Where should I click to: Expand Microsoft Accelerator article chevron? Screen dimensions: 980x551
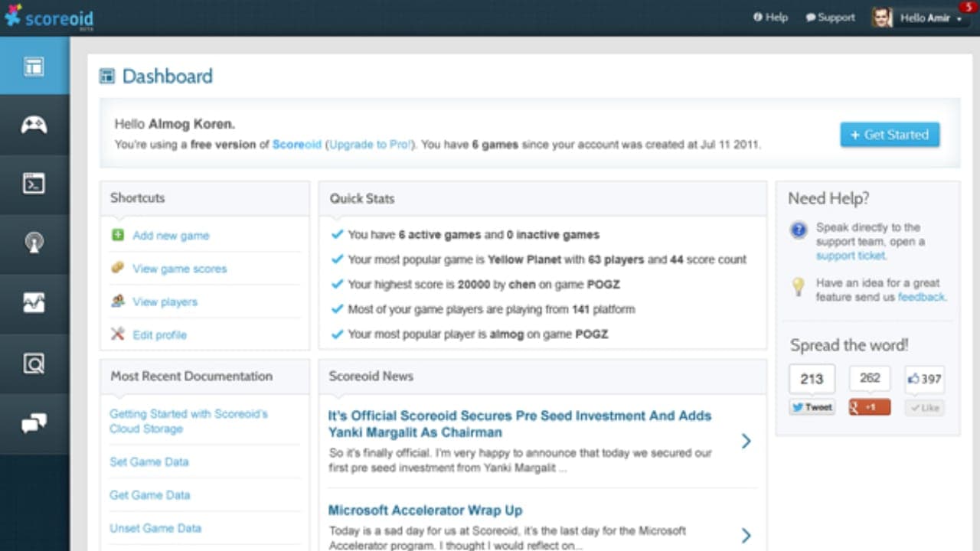tap(746, 535)
